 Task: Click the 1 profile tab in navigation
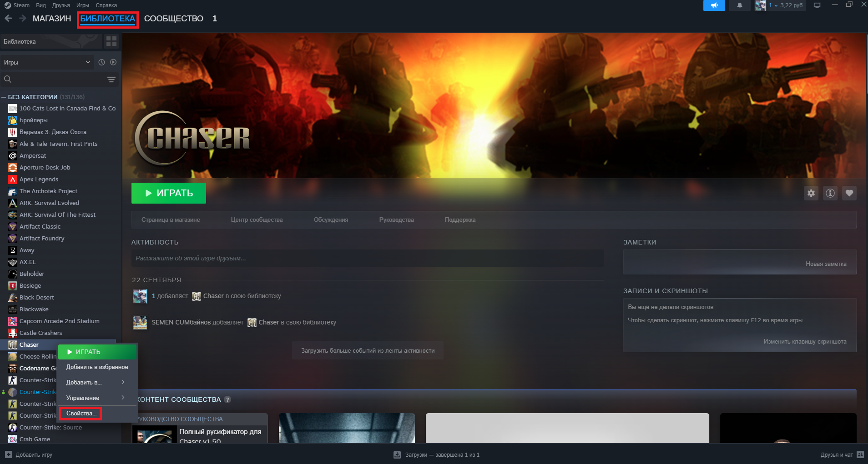click(x=215, y=19)
